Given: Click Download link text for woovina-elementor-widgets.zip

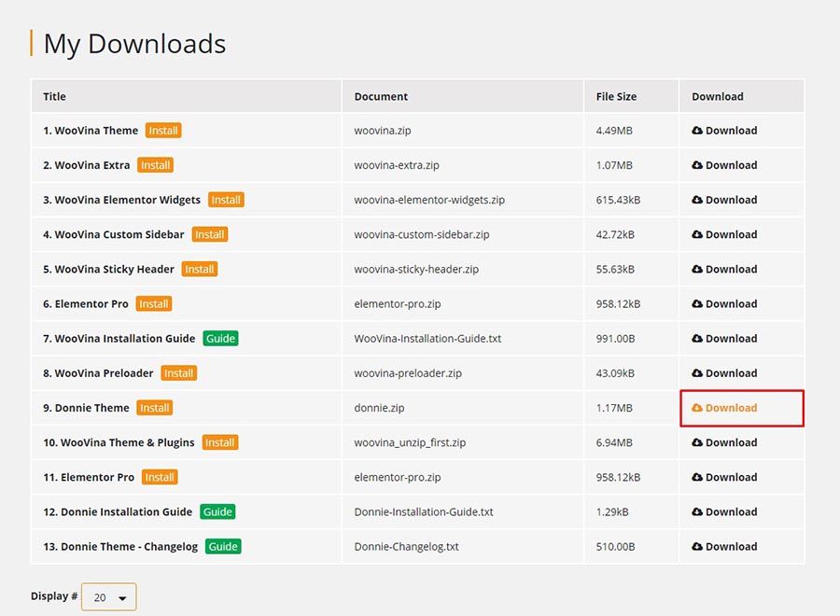Looking at the screenshot, I should 731,200.
